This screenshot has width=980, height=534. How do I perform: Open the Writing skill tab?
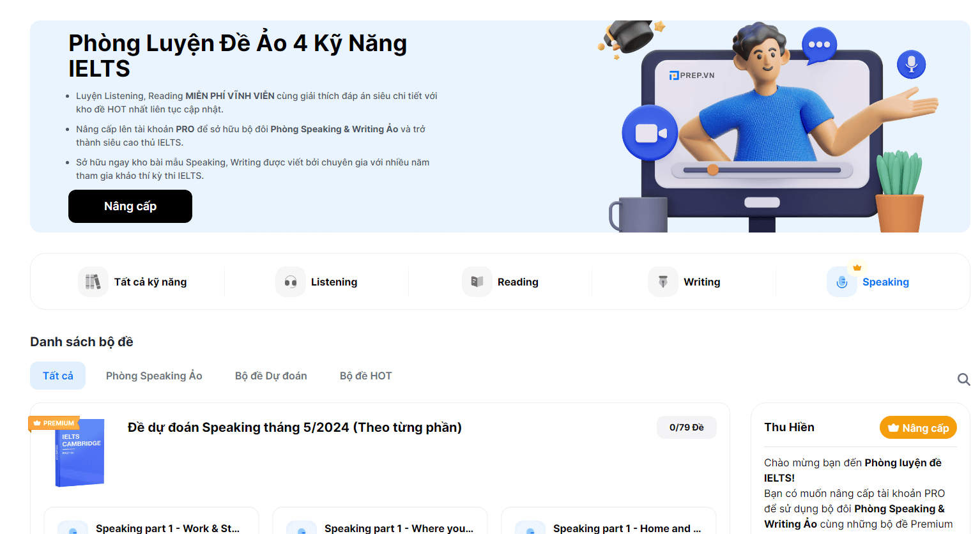[684, 282]
